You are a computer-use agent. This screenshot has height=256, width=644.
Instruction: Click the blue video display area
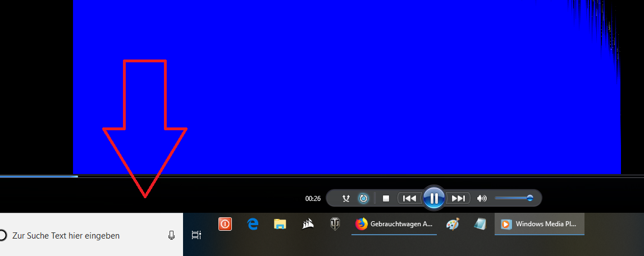tap(346, 86)
